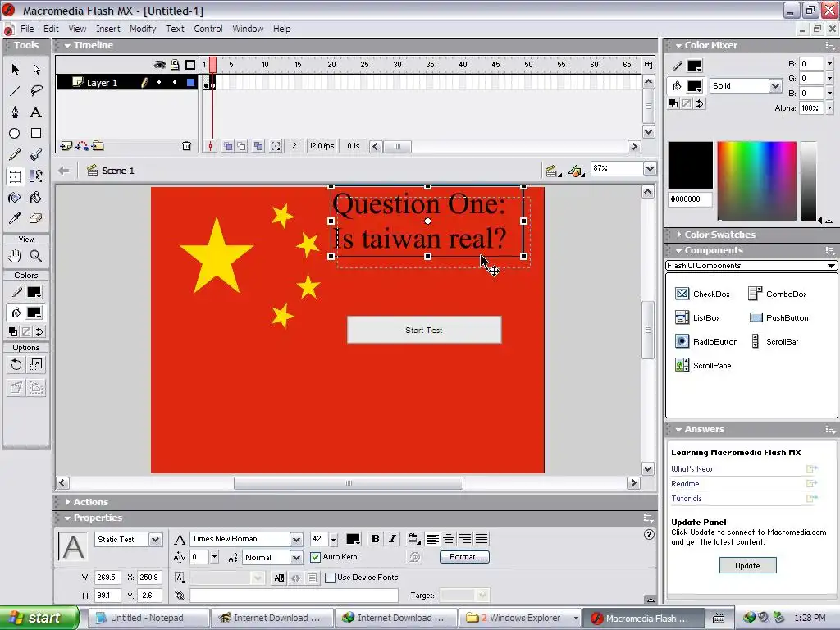This screenshot has width=840, height=630.
Task: Select the Free Transform tool
Action: (15, 176)
